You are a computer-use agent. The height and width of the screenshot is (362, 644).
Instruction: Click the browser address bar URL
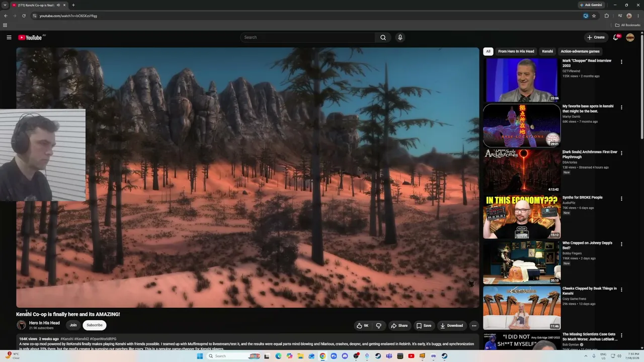[x=68, y=16]
